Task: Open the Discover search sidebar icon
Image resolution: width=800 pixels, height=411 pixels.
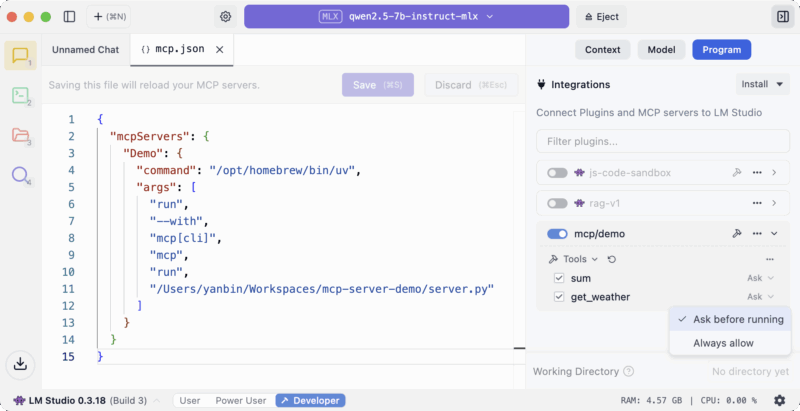Action: [x=19, y=175]
